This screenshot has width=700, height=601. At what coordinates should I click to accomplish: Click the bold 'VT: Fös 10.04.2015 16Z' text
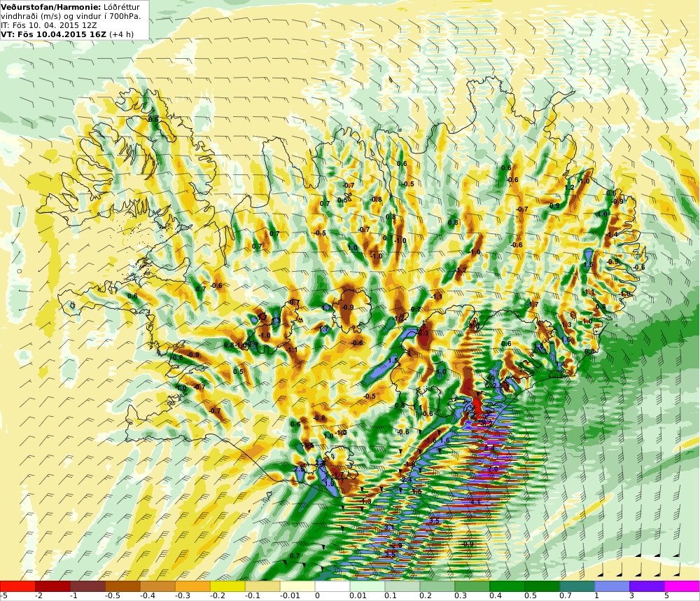54,34
